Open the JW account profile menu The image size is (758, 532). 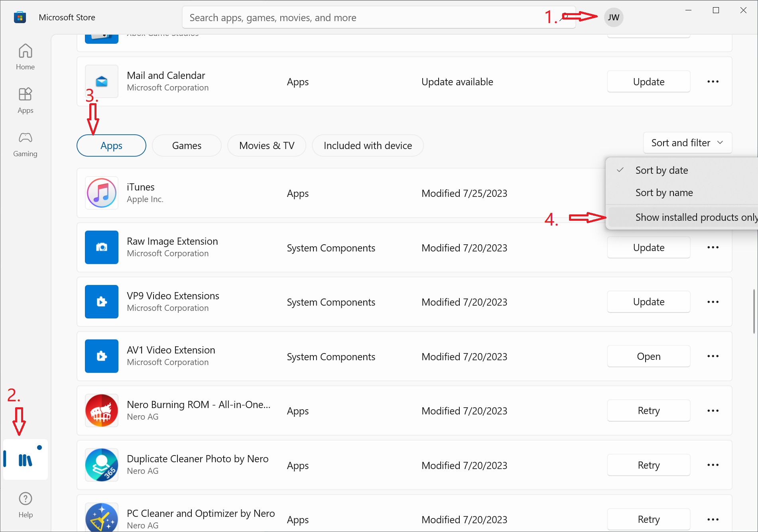pyautogui.click(x=614, y=18)
